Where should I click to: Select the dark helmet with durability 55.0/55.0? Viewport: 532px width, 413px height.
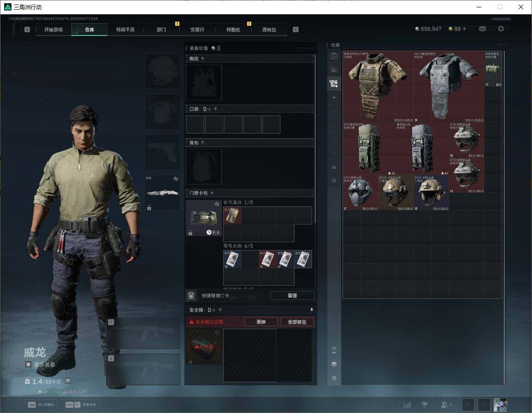(x=361, y=193)
